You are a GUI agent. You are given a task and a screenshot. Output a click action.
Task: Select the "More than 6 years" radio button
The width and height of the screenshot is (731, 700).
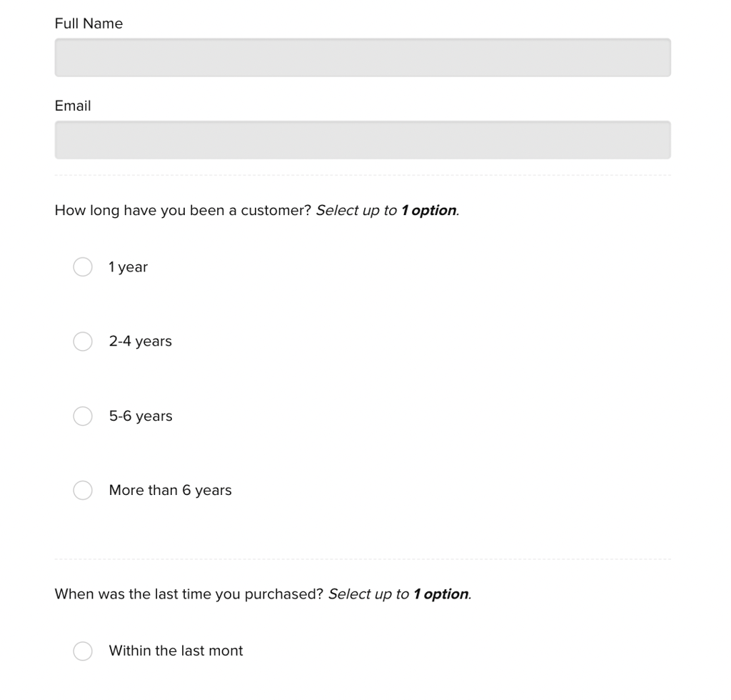pos(83,491)
